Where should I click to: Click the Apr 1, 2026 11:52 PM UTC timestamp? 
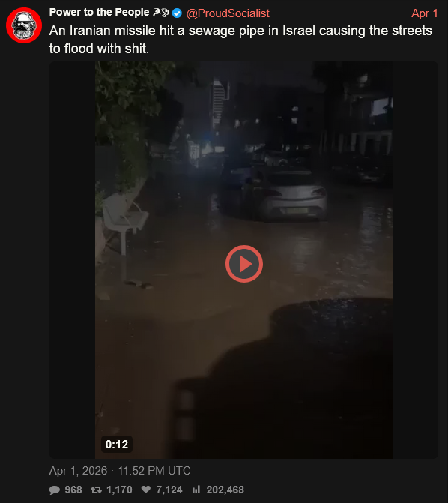(120, 471)
